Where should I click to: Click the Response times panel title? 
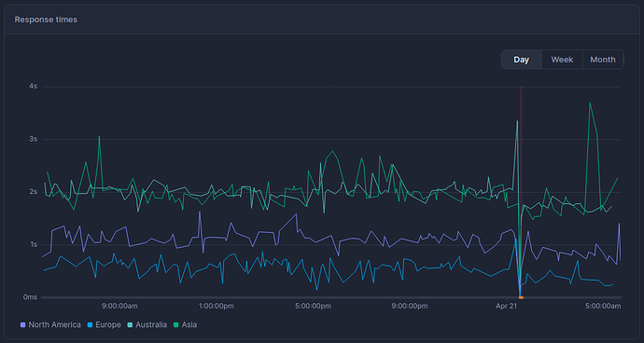tap(46, 20)
